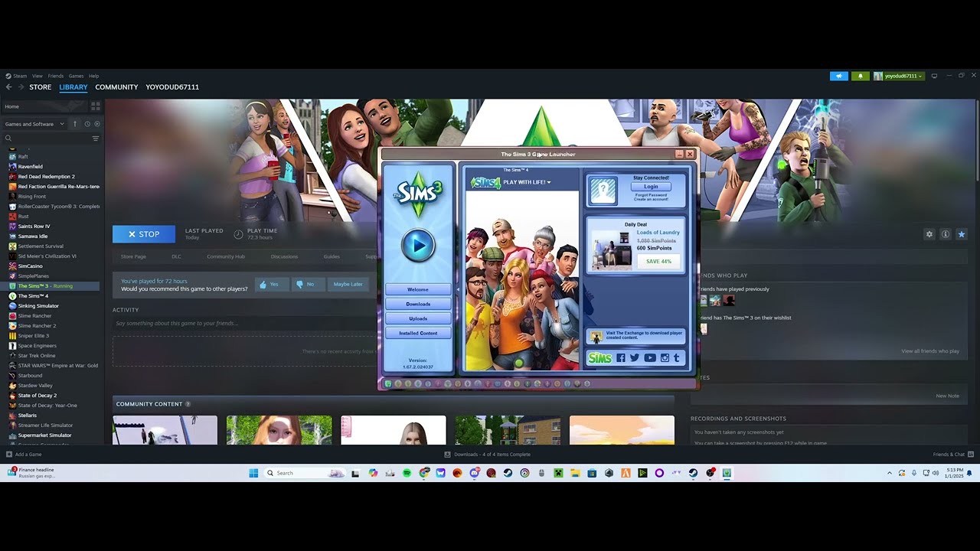Open the YOYODUD67111 profile tab

point(172,87)
